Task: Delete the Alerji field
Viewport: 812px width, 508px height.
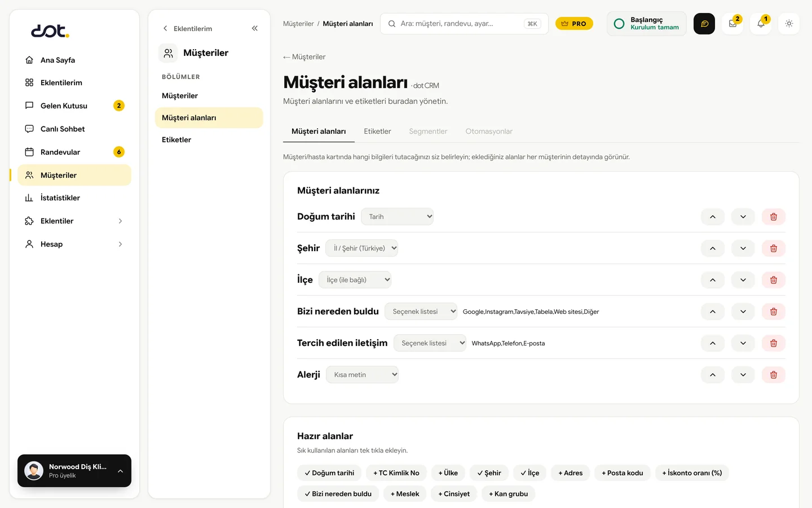Action: [x=773, y=375]
